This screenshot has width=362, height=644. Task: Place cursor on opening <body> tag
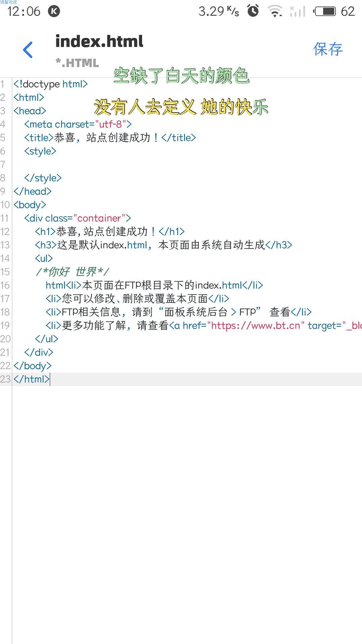tap(30, 205)
